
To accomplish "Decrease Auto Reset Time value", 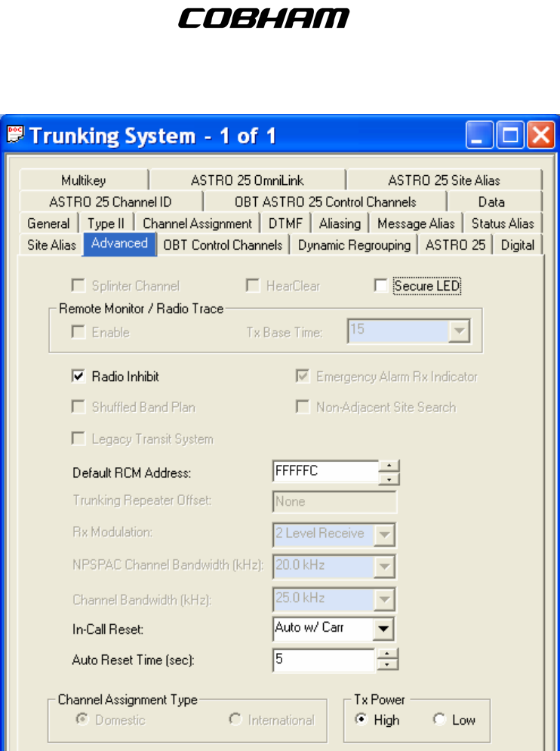I will (x=387, y=665).
